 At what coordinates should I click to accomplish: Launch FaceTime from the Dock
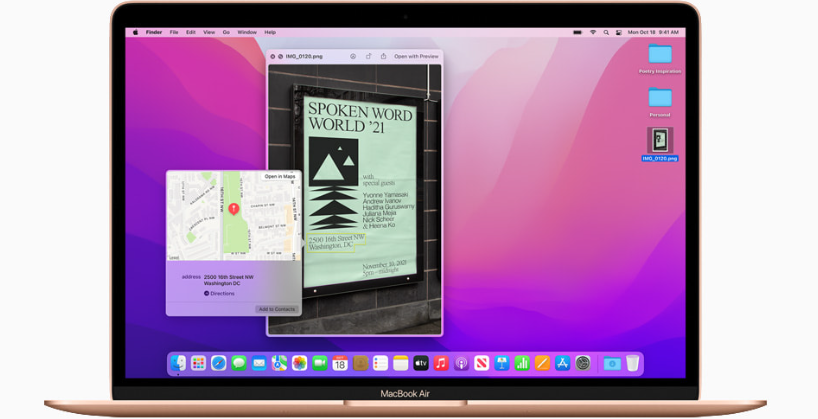320,363
